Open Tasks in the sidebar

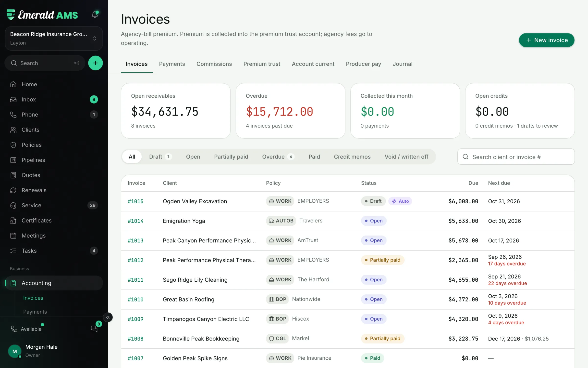(54, 251)
